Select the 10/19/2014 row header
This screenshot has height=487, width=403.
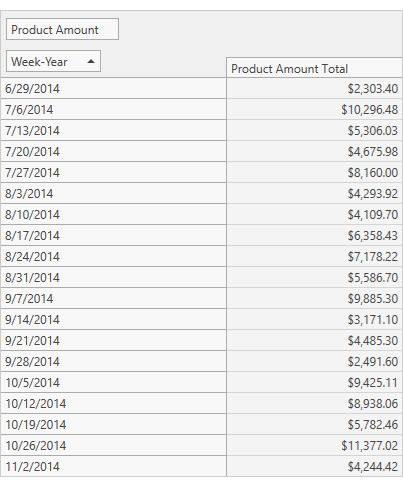click(x=113, y=424)
